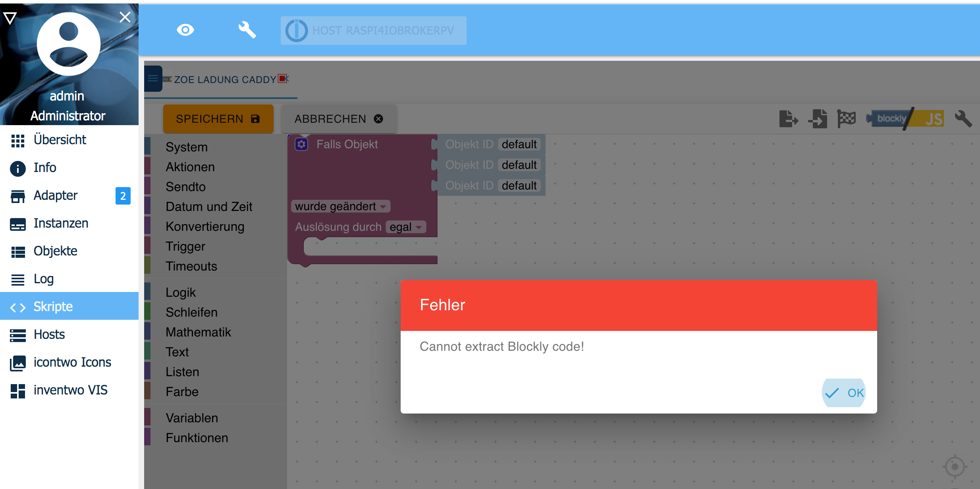Select the Farbe block category
The width and height of the screenshot is (980, 489).
(182, 391)
